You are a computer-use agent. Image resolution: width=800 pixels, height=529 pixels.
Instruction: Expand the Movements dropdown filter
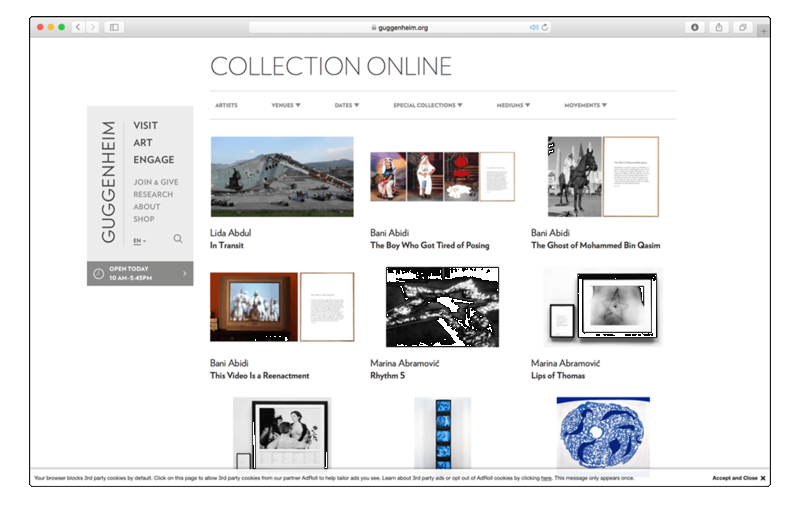585,105
